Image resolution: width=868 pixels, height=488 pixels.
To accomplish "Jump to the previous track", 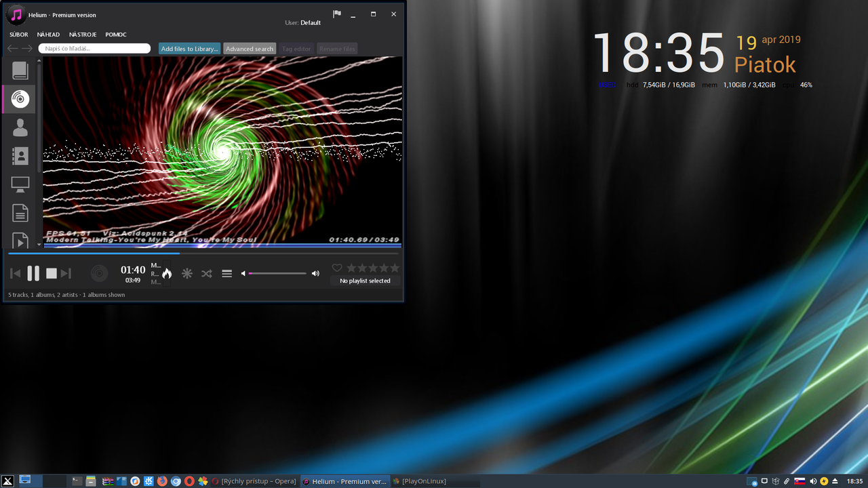I will tap(15, 273).
